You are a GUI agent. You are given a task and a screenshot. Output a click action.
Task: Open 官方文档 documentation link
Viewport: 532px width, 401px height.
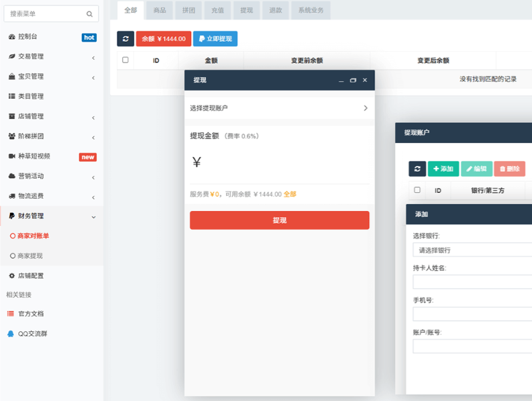pos(30,314)
